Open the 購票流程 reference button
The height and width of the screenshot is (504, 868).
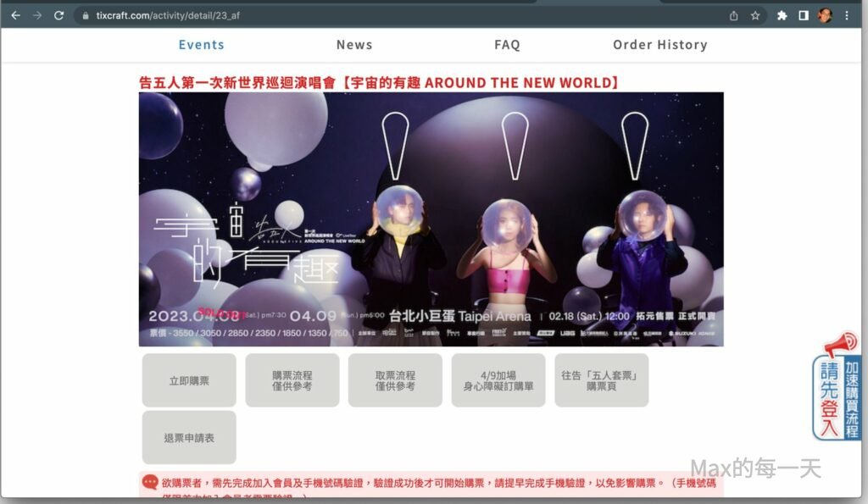292,380
